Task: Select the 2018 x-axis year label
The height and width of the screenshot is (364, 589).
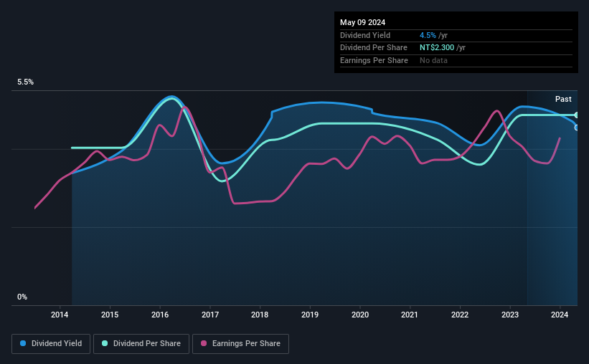Action: (x=260, y=315)
